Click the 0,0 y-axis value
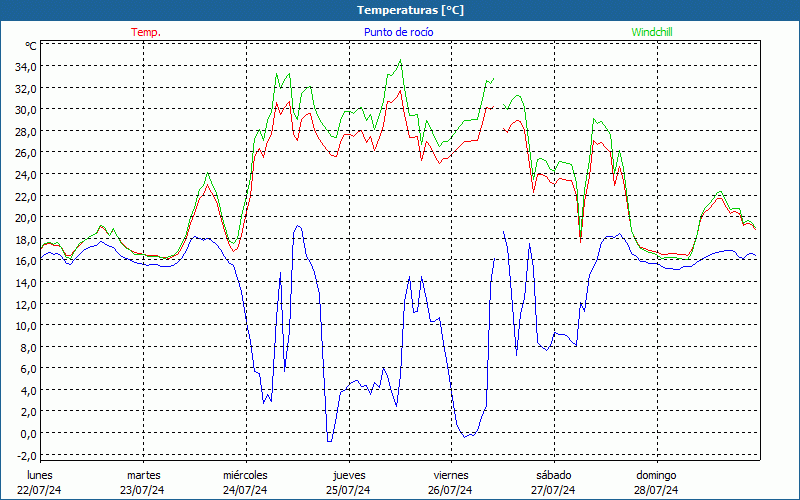The width and height of the screenshot is (800, 500). pyautogui.click(x=28, y=433)
